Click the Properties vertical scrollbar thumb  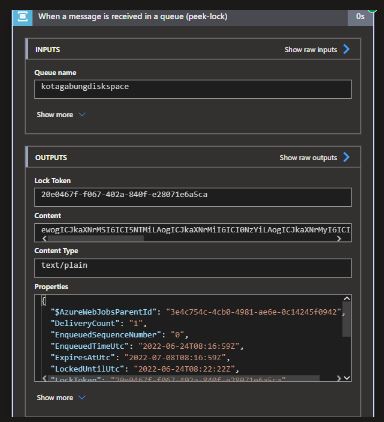pos(347,320)
